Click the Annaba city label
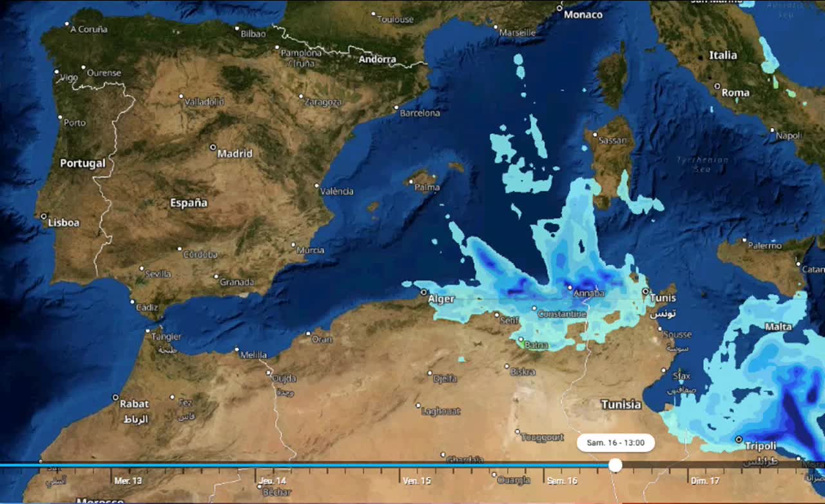The image size is (825, 504). (x=590, y=293)
